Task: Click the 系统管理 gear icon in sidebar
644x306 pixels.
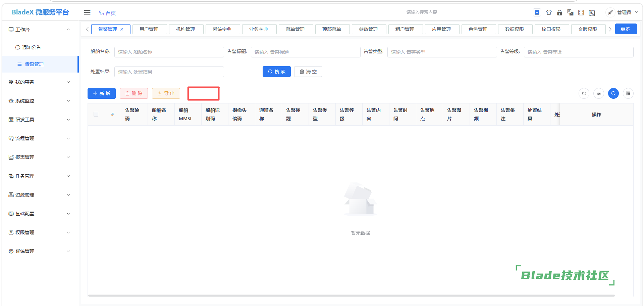Action: click(x=11, y=251)
